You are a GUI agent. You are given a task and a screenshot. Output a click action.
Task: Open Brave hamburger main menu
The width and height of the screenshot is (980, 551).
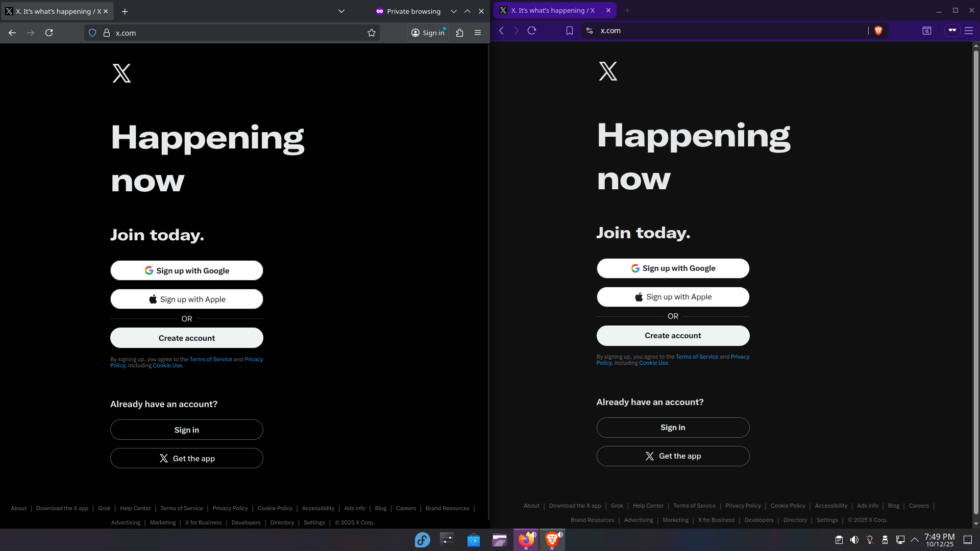pos(969,31)
